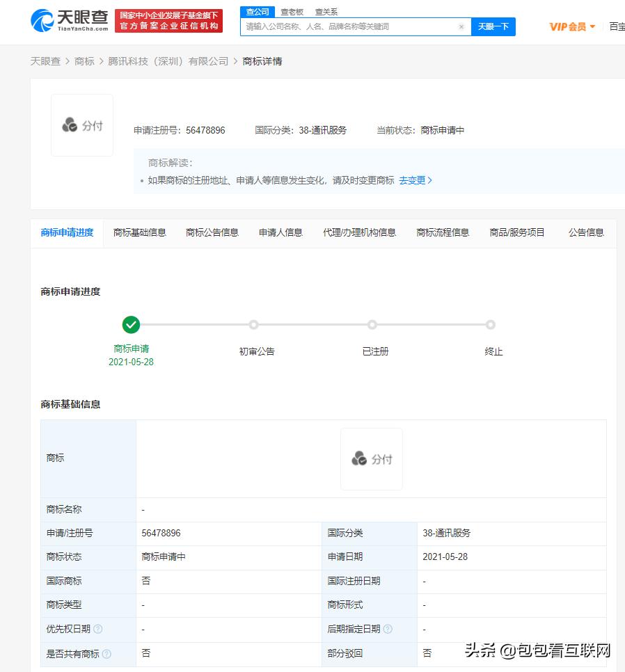Viewport: 625px width, 672px height.
Task: Click the company search input box
Action: 348,26
